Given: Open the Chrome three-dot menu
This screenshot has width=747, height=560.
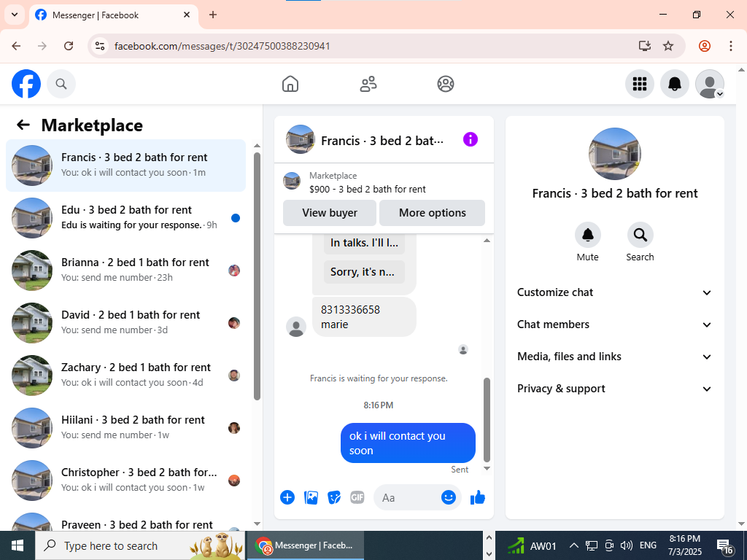Looking at the screenshot, I should (731, 46).
